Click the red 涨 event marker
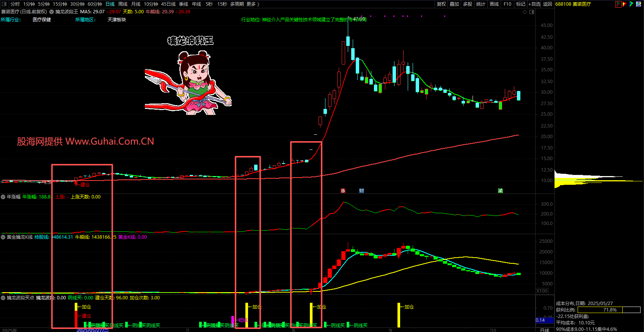Image resolution: width=644 pixels, height=332 pixels. point(343,191)
